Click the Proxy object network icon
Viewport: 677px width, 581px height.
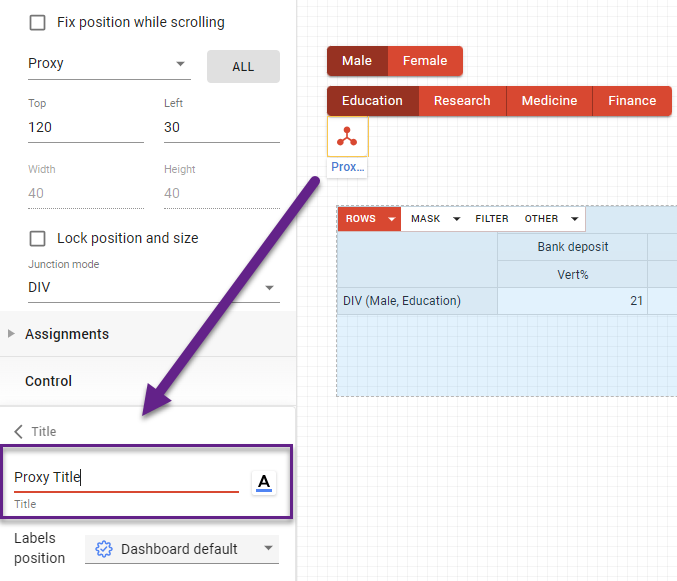[347, 137]
